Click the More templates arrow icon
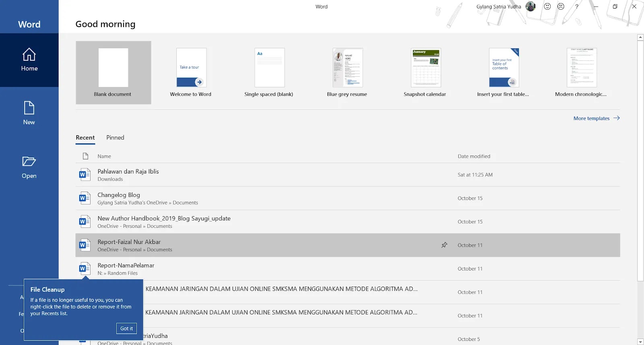The width and height of the screenshot is (644, 345). pos(616,118)
